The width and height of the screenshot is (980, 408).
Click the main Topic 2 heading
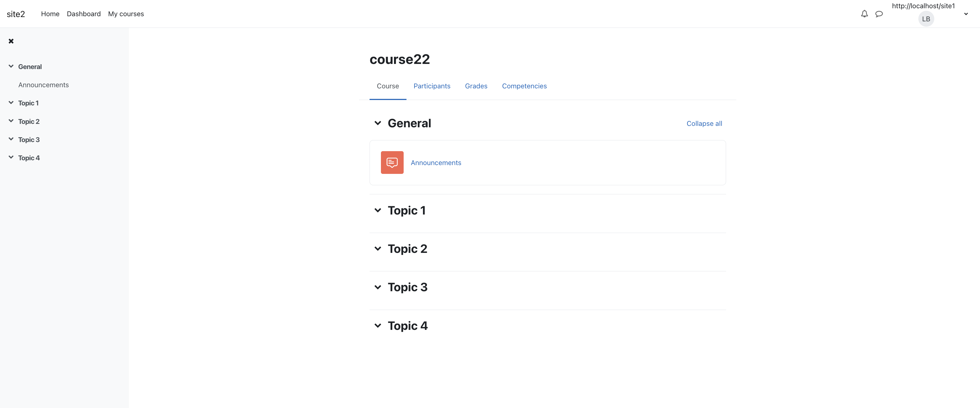(407, 249)
